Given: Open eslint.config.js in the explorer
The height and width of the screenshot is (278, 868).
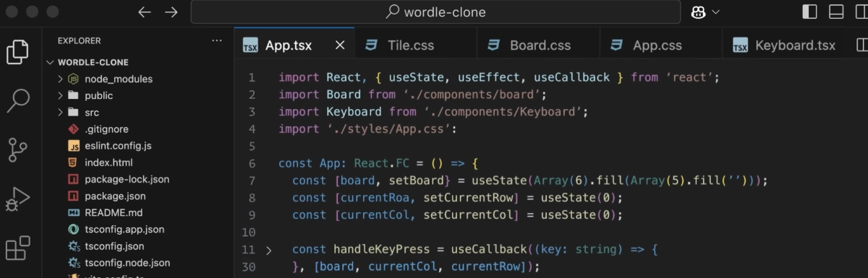Looking at the screenshot, I should tap(118, 146).
